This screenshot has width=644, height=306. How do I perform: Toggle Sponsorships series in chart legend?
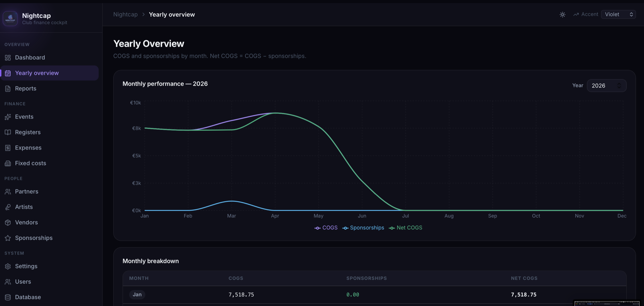point(363,228)
